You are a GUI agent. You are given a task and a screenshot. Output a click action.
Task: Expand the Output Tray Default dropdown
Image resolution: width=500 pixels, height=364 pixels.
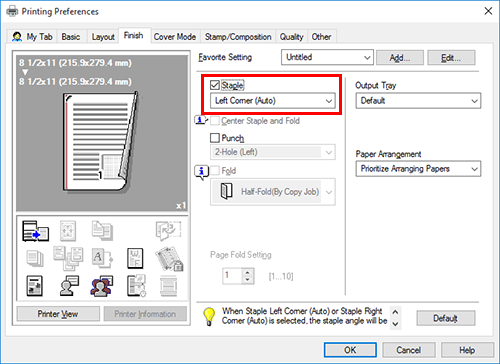click(418, 101)
